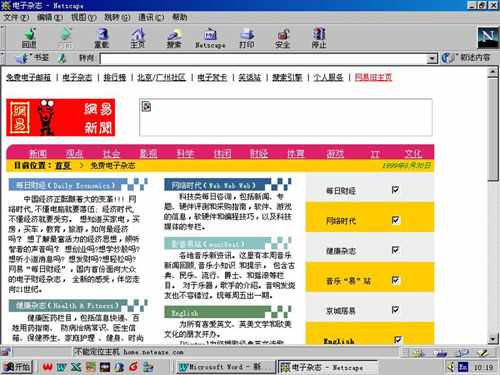Select the 文化 tab in pink bar
The height and width of the screenshot is (375, 500).
pyautogui.click(x=413, y=153)
